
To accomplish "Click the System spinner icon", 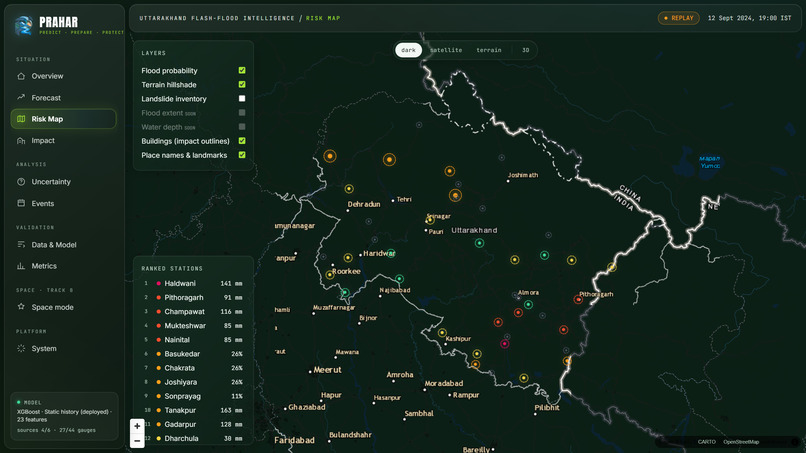I will pos(21,348).
